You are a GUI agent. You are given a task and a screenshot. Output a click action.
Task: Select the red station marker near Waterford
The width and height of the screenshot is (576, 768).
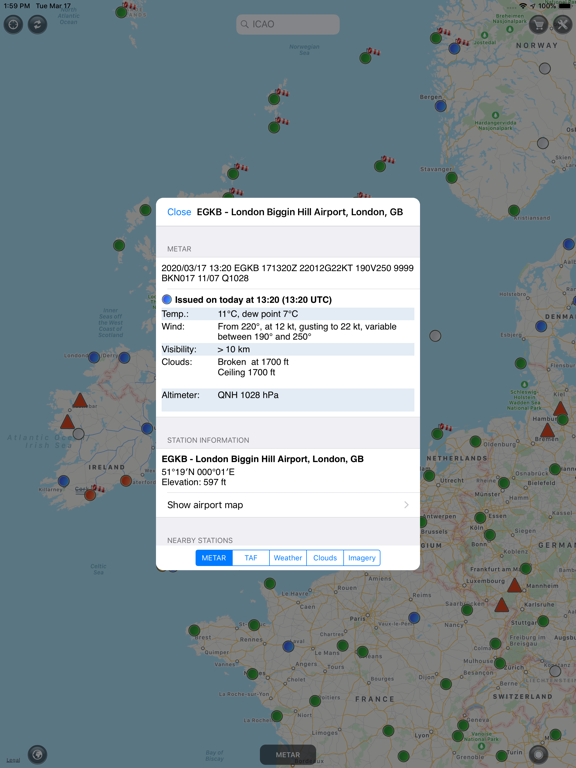(x=126, y=480)
